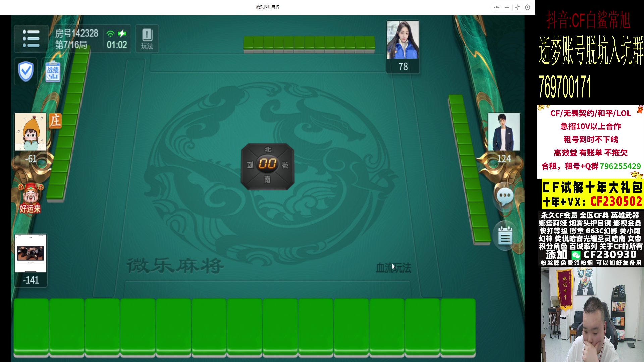Open the chat bubble button
The height and width of the screenshot is (362, 644).
click(505, 196)
